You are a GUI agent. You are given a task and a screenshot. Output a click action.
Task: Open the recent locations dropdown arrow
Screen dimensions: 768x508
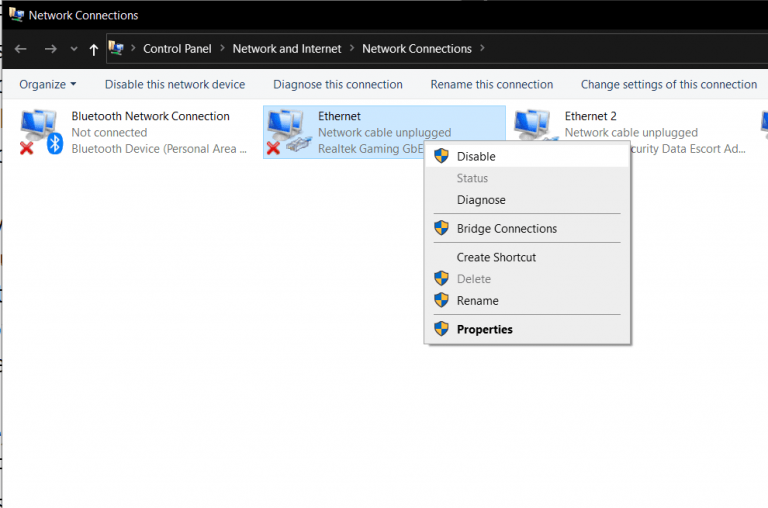click(x=73, y=49)
